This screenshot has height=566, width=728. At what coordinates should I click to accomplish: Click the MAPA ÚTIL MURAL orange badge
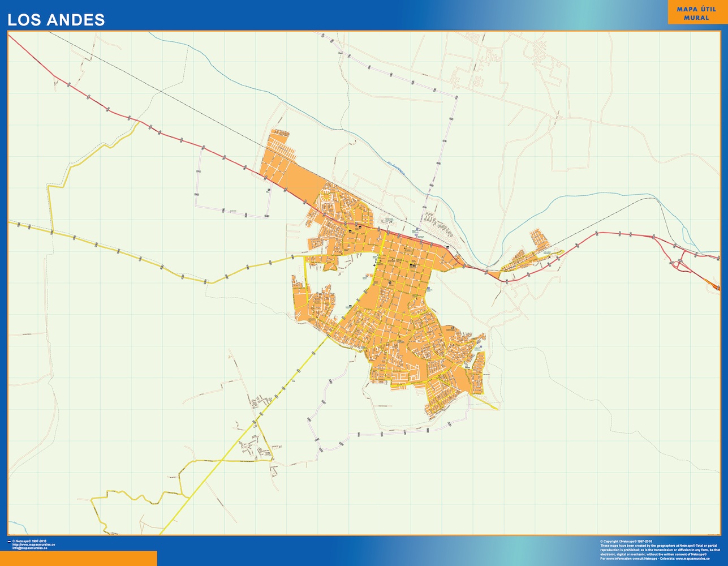696,14
